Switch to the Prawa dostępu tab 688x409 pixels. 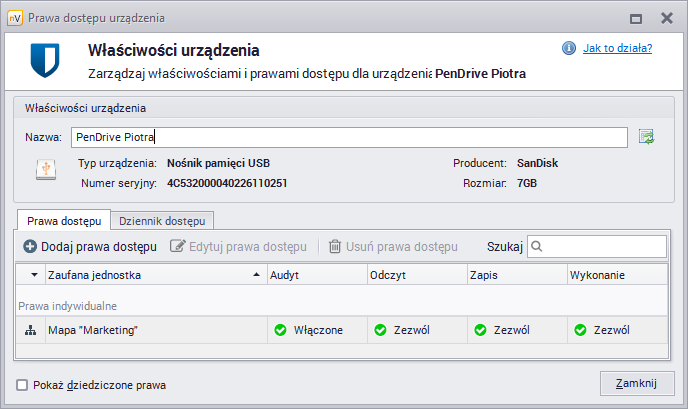tap(64, 221)
